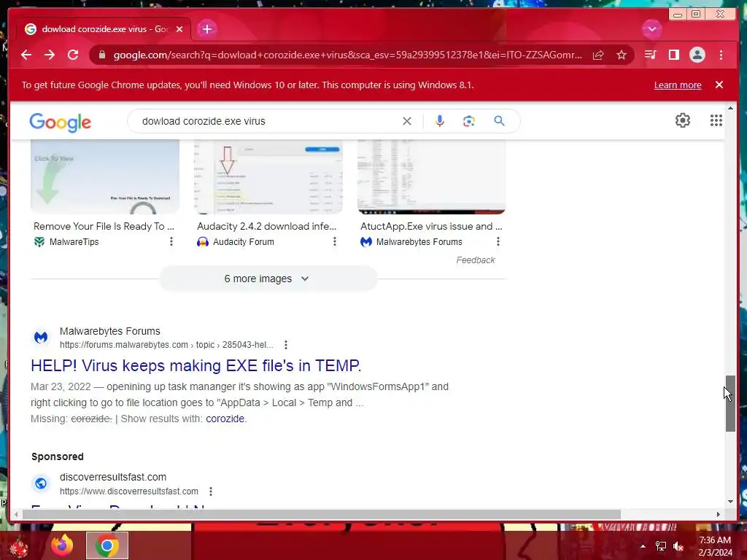Share this page using the share icon

point(598,55)
